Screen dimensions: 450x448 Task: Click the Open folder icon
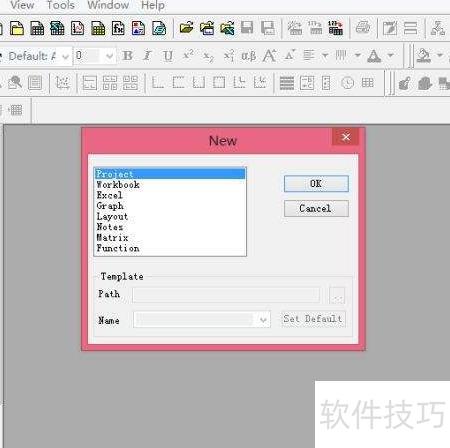(x=186, y=28)
